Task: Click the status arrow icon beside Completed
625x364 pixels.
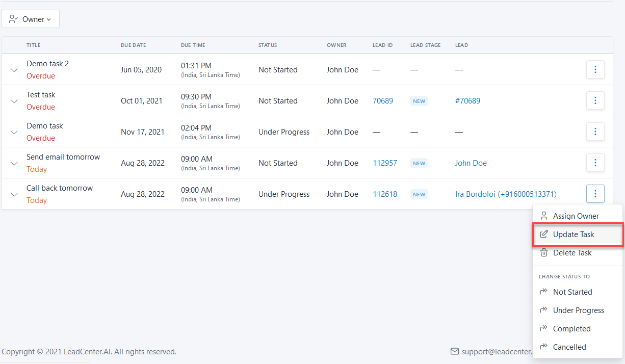Action: [543, 328]
